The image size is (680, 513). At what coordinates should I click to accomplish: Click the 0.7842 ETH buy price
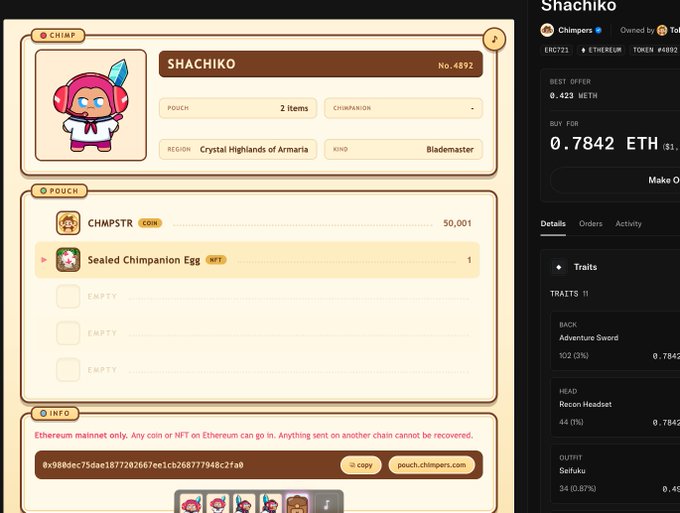(604, 144)
